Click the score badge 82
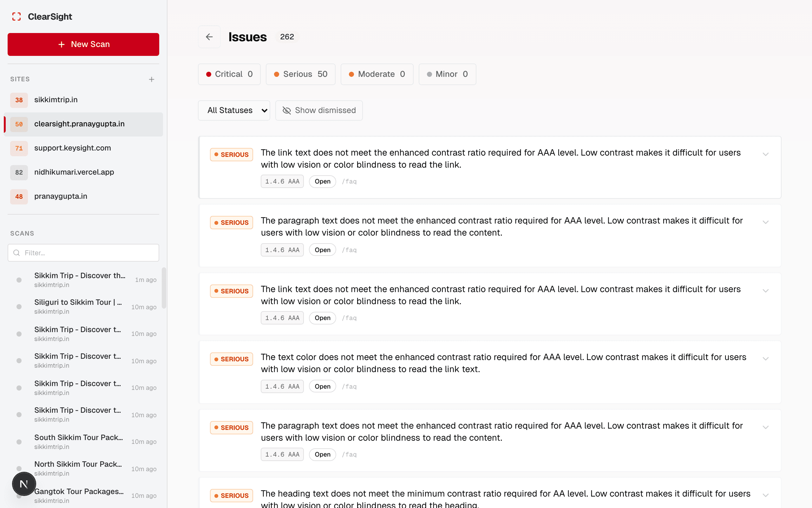 (x=19, y=173)
